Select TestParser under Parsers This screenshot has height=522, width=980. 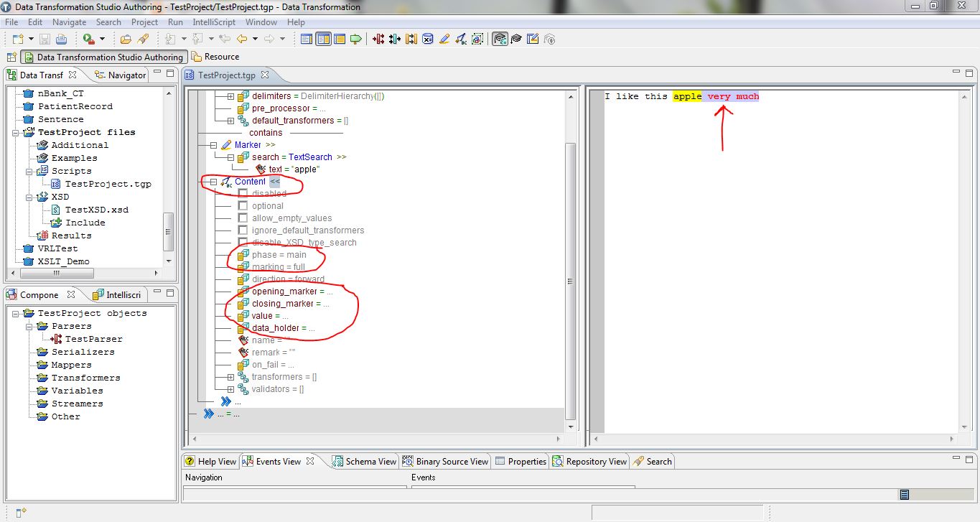click(94, 339)
